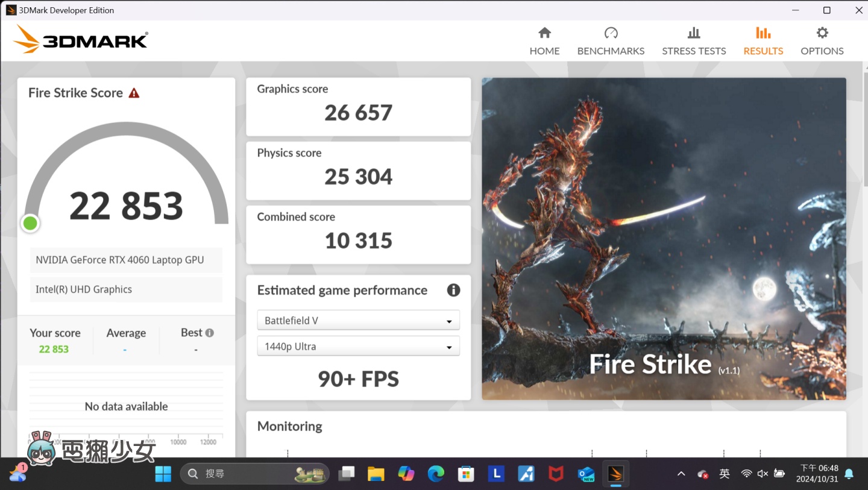Screen dimensions: 868x490
Task: Click NVIDIA GeForce RTX 4060 Laptop GPU entry
Action: point(126,260)
